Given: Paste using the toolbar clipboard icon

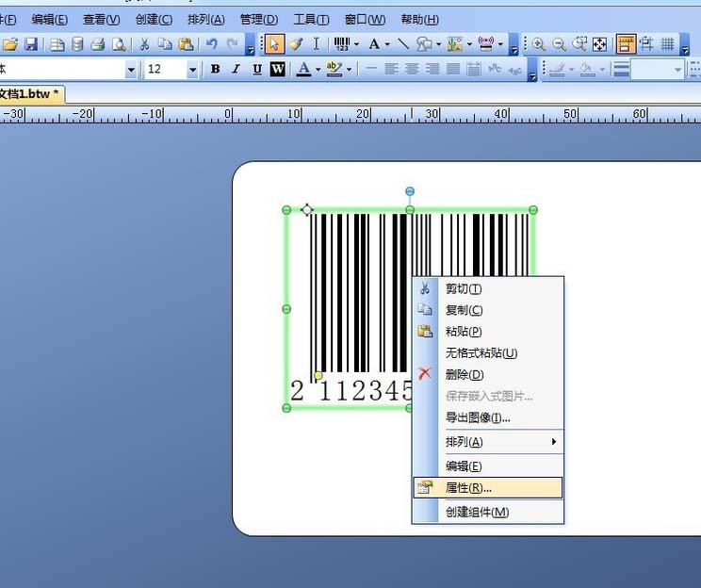Looking at the screenshot, I should (x=186, y=44).
